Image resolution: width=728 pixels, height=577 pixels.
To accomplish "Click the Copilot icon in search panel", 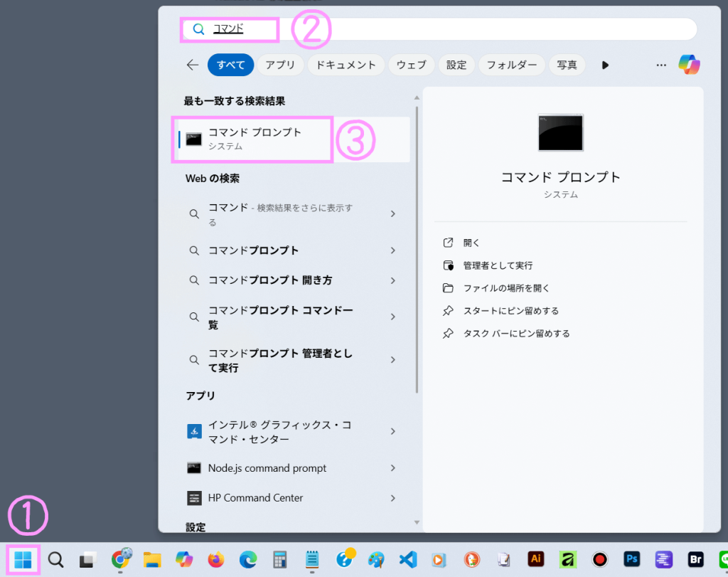I will pyautogui.click(x=688, y=65).
